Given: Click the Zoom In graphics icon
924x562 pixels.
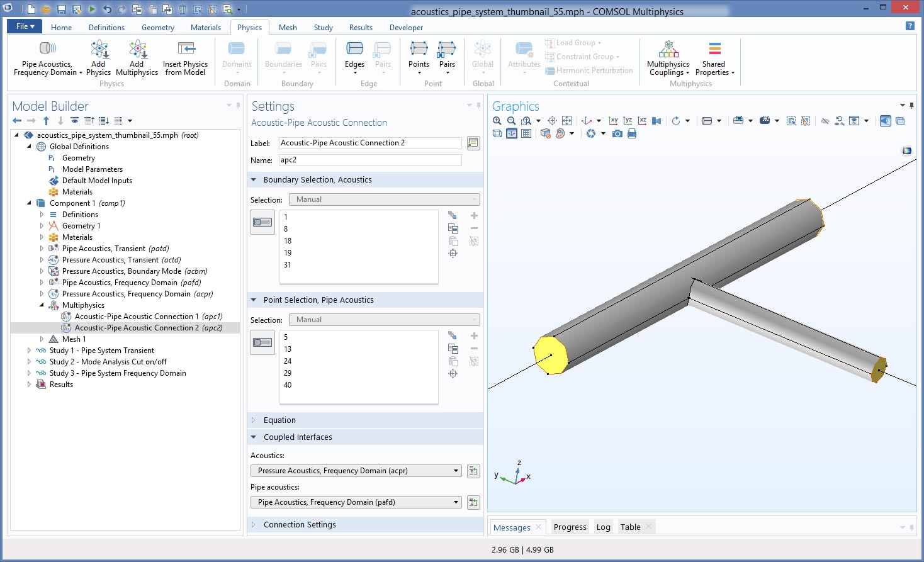Looking at the screenshot, I should coord(497,121).
